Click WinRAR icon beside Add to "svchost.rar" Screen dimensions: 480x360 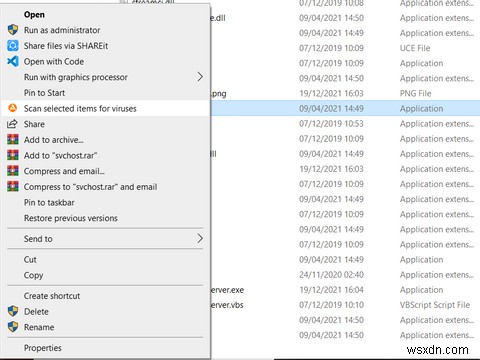(x=13, y=155)
